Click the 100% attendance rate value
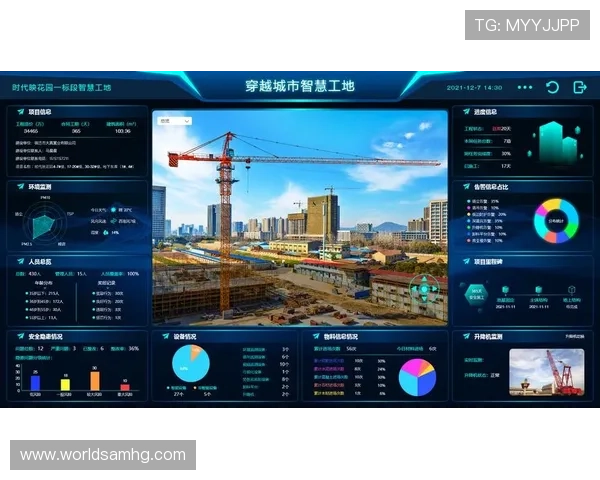600x480 pixels. [133, 274]
